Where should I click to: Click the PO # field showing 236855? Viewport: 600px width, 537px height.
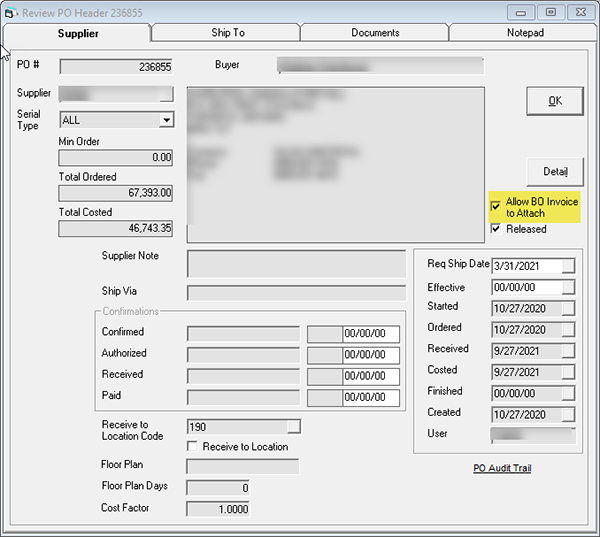pyautogui.click(x=116, y=67)
